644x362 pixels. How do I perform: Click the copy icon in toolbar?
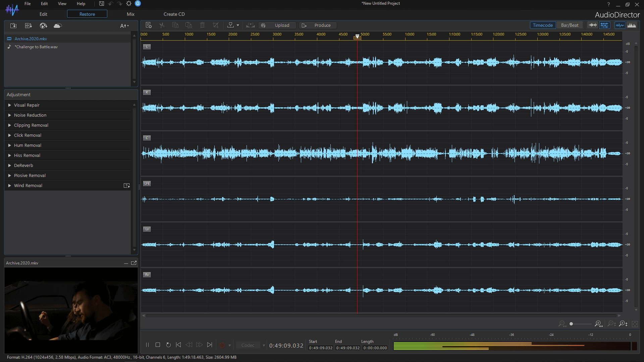175,25
